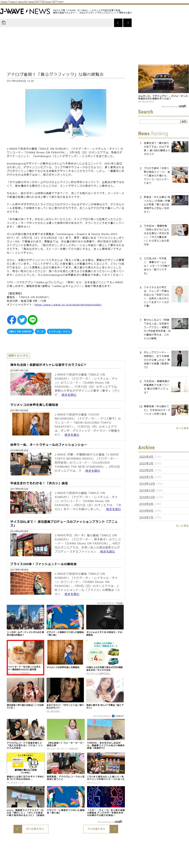Viewport: 189px width, 868px height.
Task: Select the SMILE ON SUNDAY tag
Action: click(x=20, y=332)
